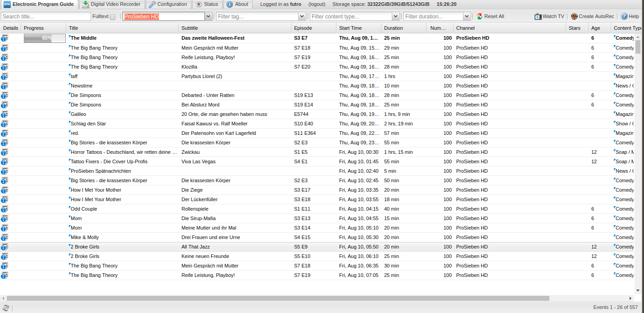
Task: Open details icon for Newstime
Action: point(5,86)
